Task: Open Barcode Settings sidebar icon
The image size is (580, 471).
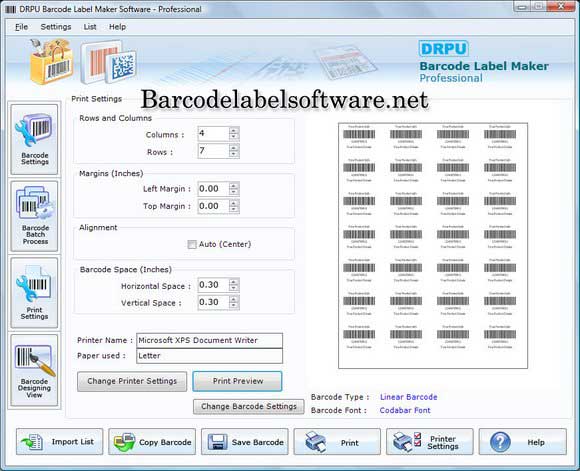Action: 34,139
